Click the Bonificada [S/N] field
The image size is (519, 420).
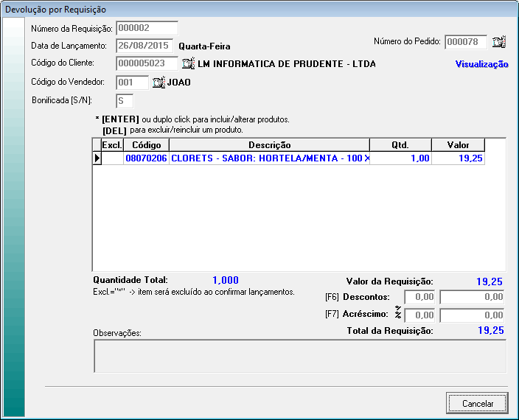pos(124,100)
